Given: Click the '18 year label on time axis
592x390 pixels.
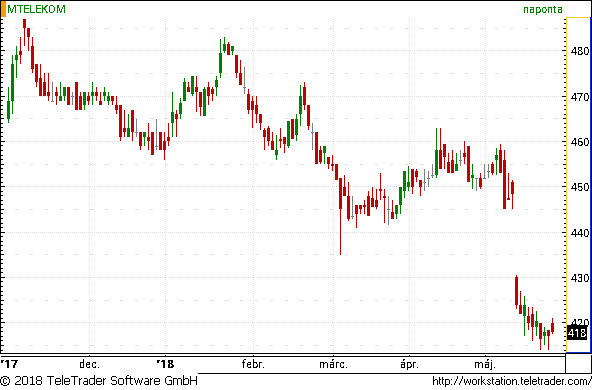Looking at the screenshot, I should (165, 364).
